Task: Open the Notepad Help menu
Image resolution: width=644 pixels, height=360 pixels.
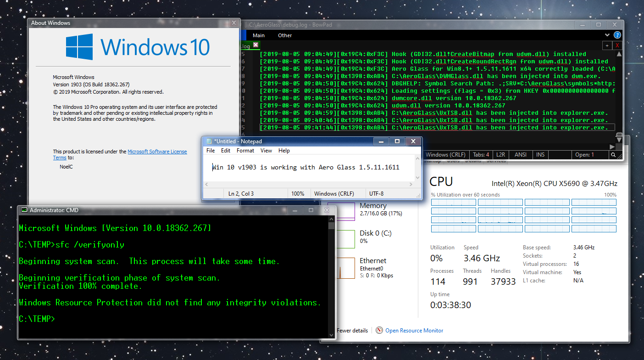Action: 284,151
